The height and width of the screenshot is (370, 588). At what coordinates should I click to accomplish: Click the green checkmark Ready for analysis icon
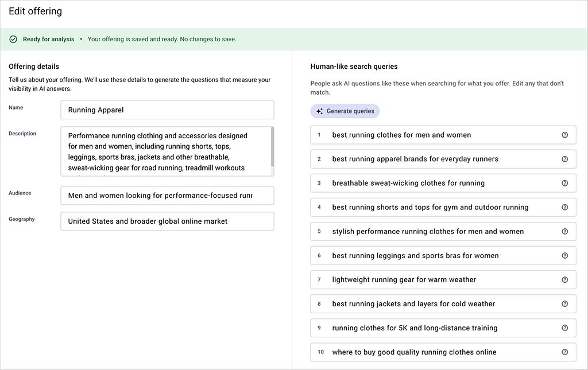pyautogui.click(x=13, y=40)
